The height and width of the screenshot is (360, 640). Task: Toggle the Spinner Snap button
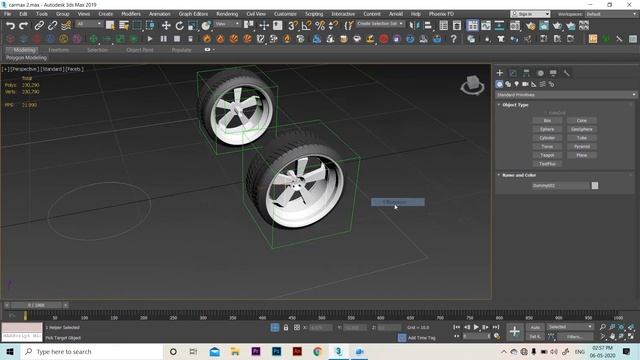click(x=333, y=26)
